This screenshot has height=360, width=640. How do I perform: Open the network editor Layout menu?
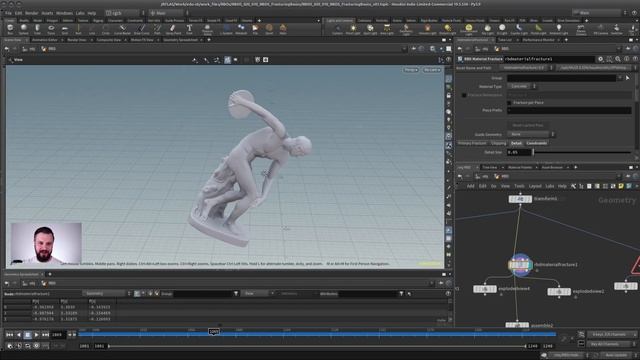(535, 186)
